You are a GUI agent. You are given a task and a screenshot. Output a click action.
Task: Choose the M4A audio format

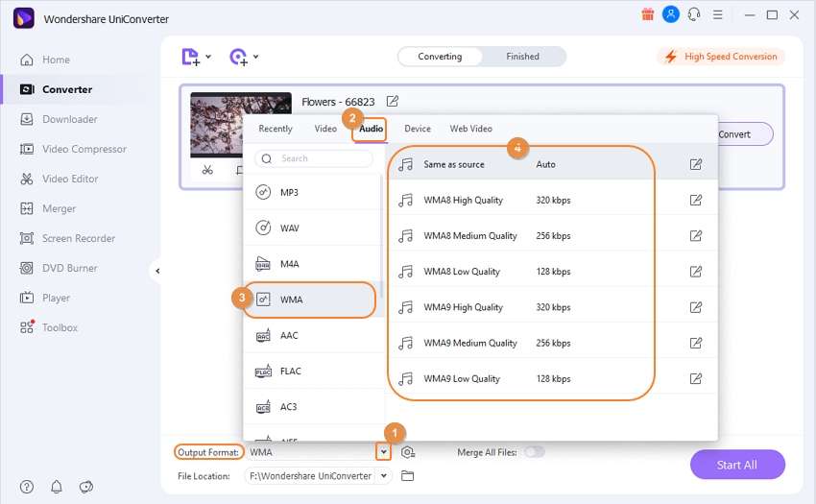[313, 264]
